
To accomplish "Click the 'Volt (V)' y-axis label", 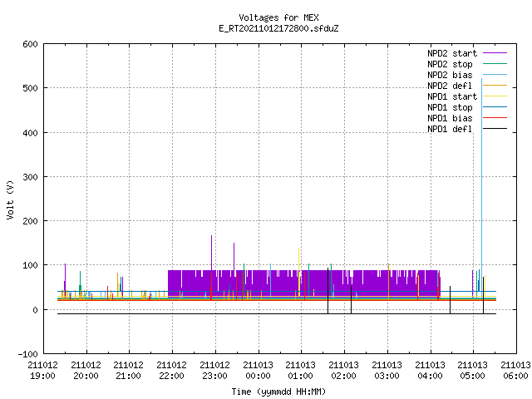I will click(x=10, y=199).
